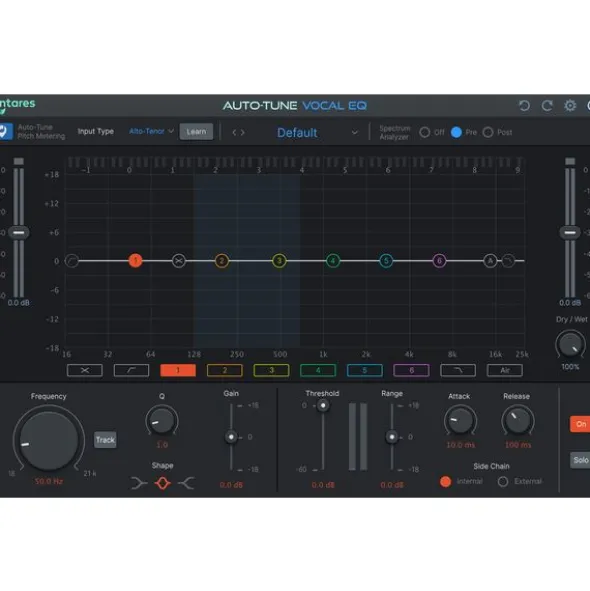Select purple band 6 node on graph
Viewport: 590px width, 591px height.
coord(439,260)
